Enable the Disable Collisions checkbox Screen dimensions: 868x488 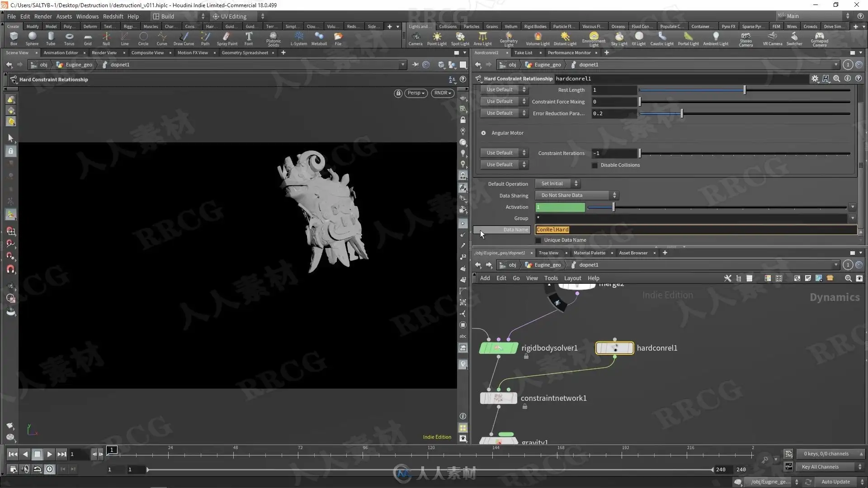(595, 165)
